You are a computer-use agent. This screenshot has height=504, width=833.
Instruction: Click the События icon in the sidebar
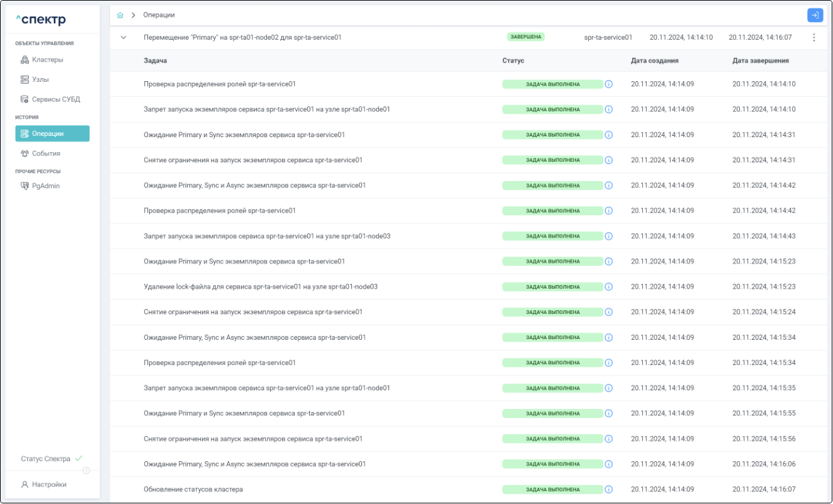coord(25,154)
